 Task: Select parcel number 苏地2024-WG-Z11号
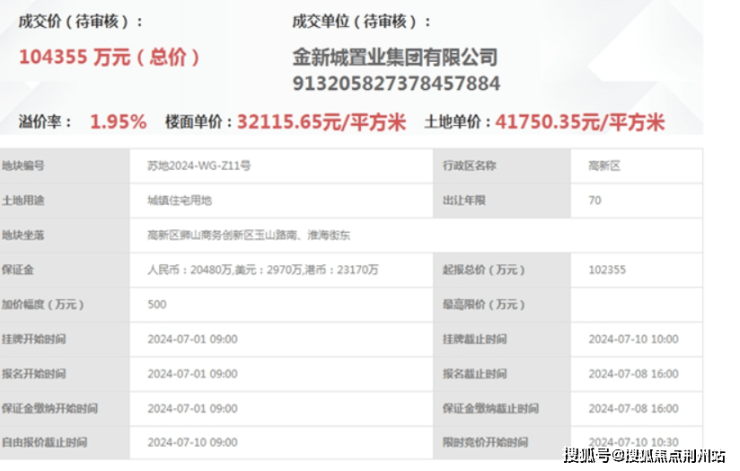pos(199,166)
